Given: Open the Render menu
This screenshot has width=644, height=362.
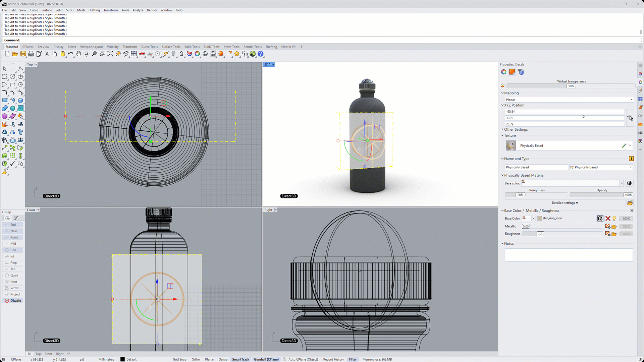Looking at the screenshot, I should point(152,10).
